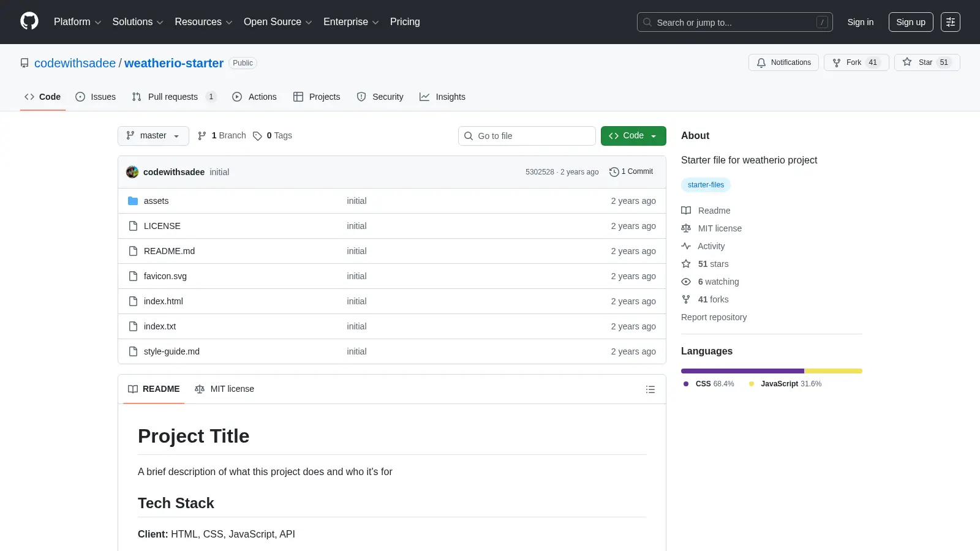980x551 pixels.
Task: Open the index.html file name
Action: [x=164, y=301]
